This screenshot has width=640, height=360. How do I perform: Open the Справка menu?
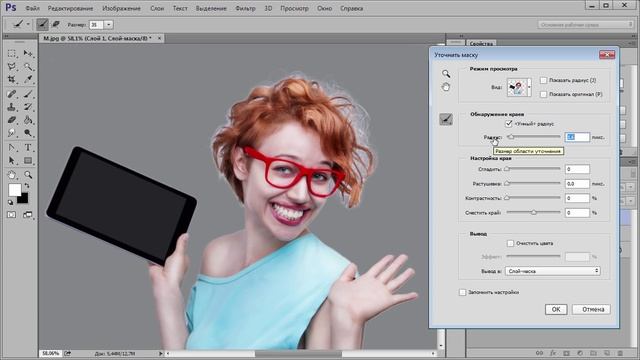[x=351, y=8]
